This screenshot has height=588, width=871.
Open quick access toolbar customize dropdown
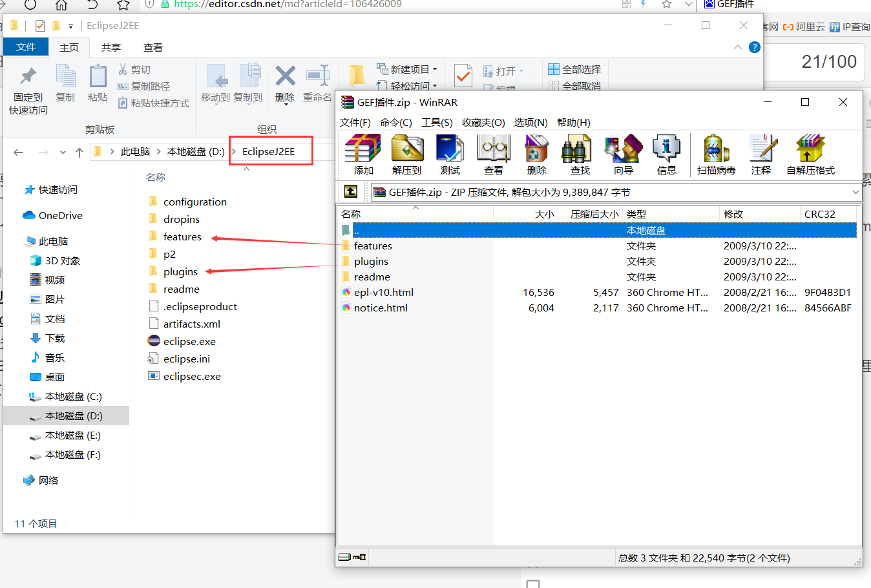click(x=70, y=26)
